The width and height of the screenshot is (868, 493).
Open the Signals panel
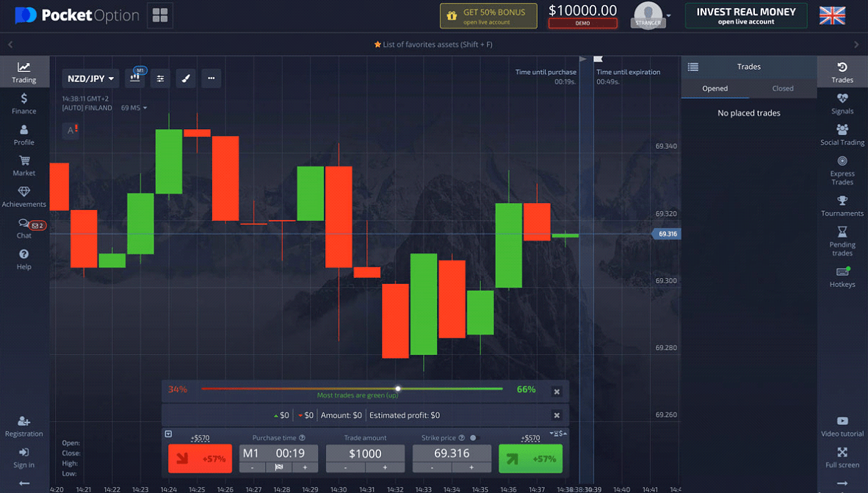842,103
